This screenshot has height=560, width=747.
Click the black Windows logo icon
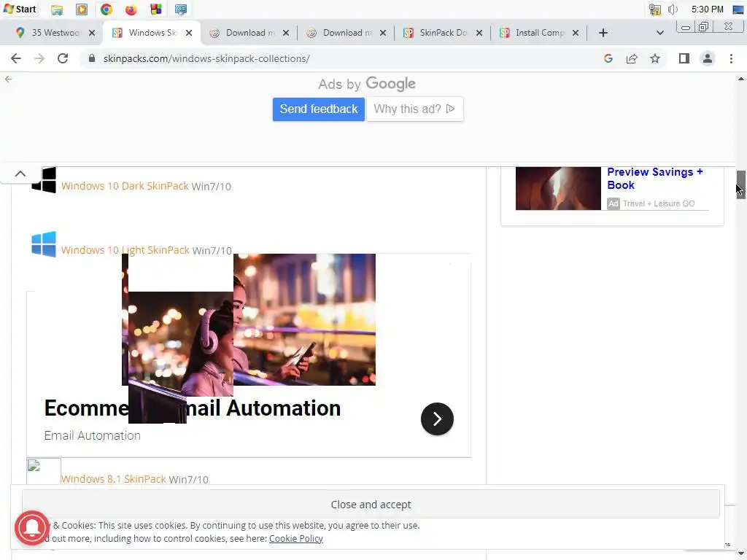44,181
